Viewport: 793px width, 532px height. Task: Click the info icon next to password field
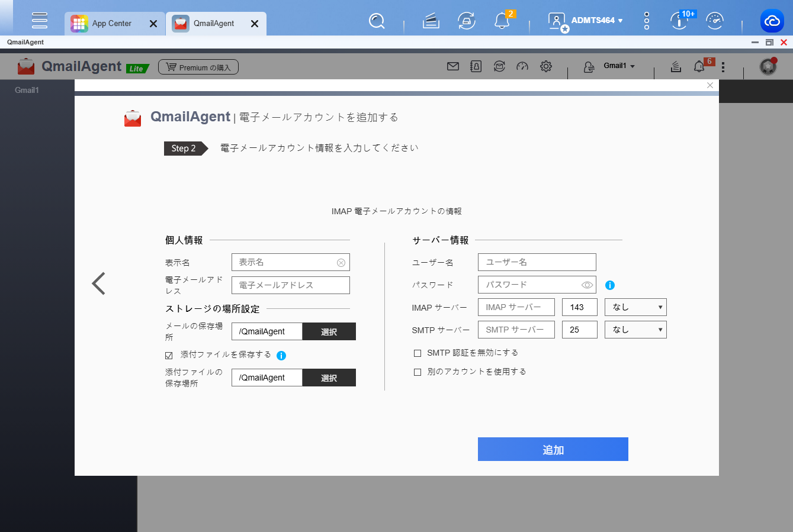coord(610,285)
